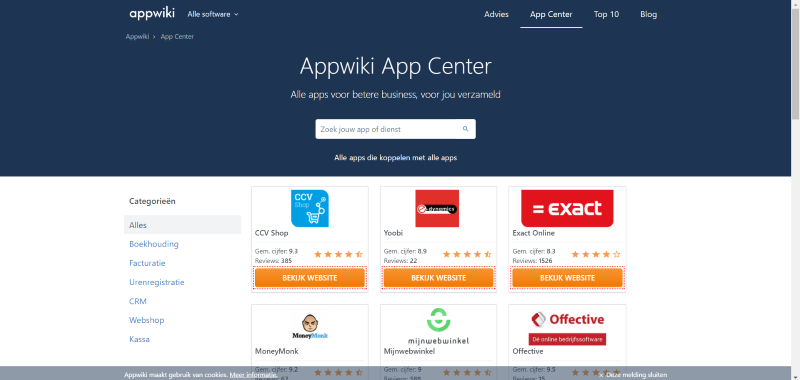
Task: Click the Mijnwebwinkel logo
Action: coord(438,326)
